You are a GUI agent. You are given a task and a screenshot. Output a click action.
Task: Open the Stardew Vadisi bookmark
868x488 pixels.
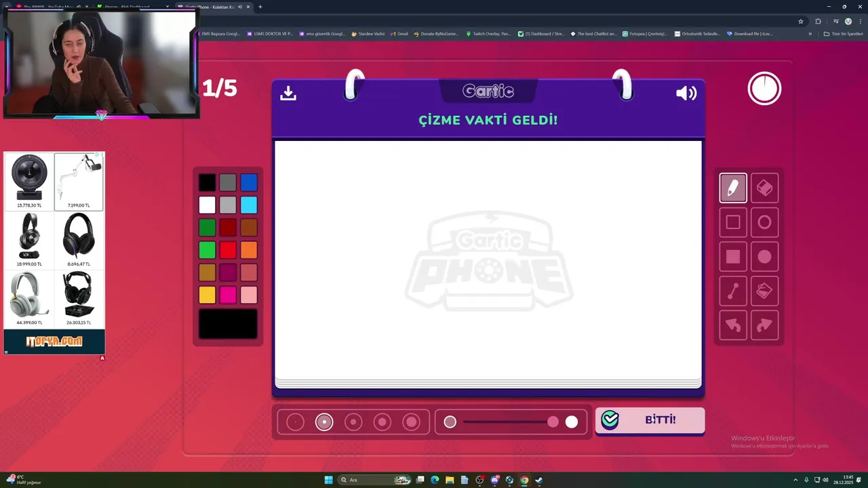click(368, 33)
